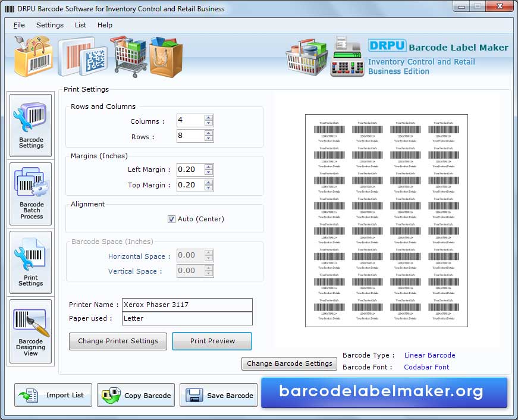Click the Linear Barcode type value
Viewport: 518px width, 420px height.
click(430, 355)
